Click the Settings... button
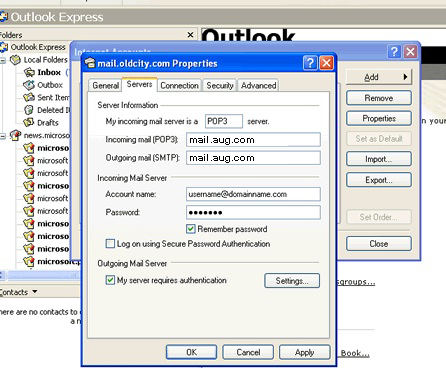 click(292, 281)
